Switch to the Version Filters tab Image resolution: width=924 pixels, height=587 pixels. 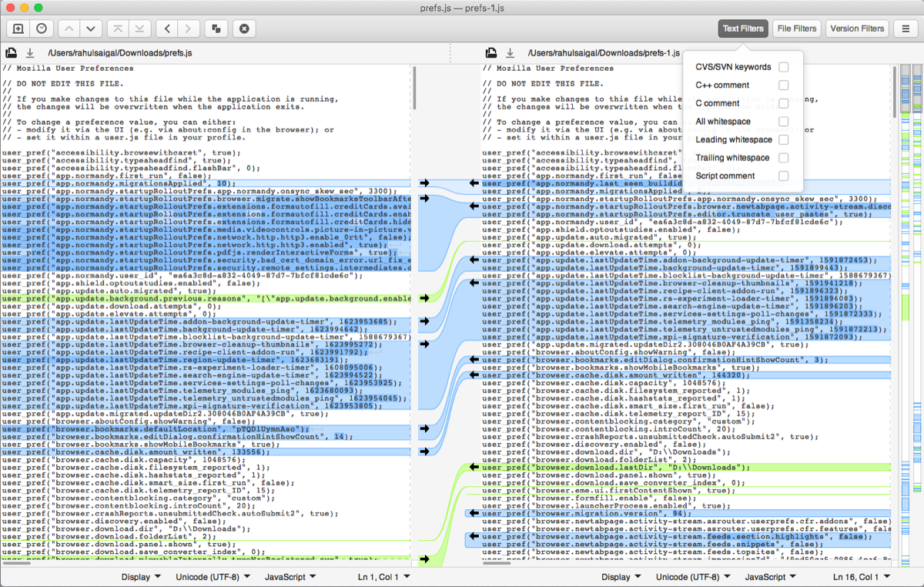pyautogui.click(x=856, y=29)
